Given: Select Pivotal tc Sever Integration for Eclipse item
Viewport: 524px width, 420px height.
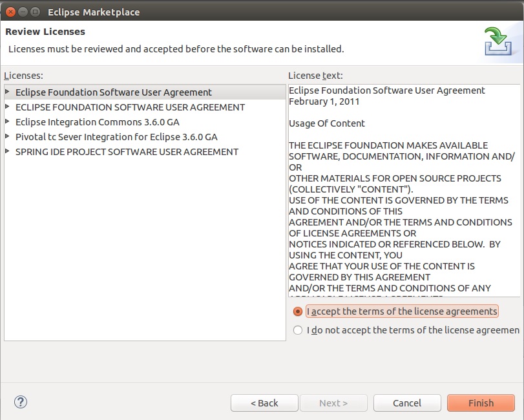Looking at the screenshot, I should tap(116, 137).
